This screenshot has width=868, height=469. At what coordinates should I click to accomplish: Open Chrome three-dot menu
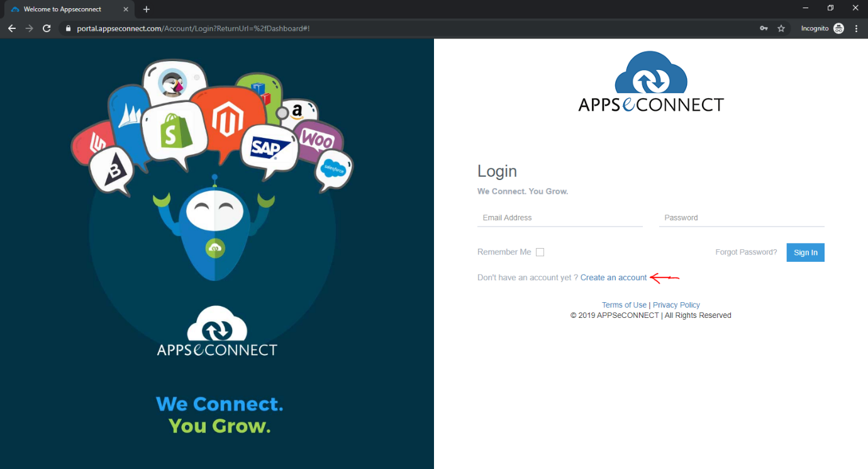857,28
